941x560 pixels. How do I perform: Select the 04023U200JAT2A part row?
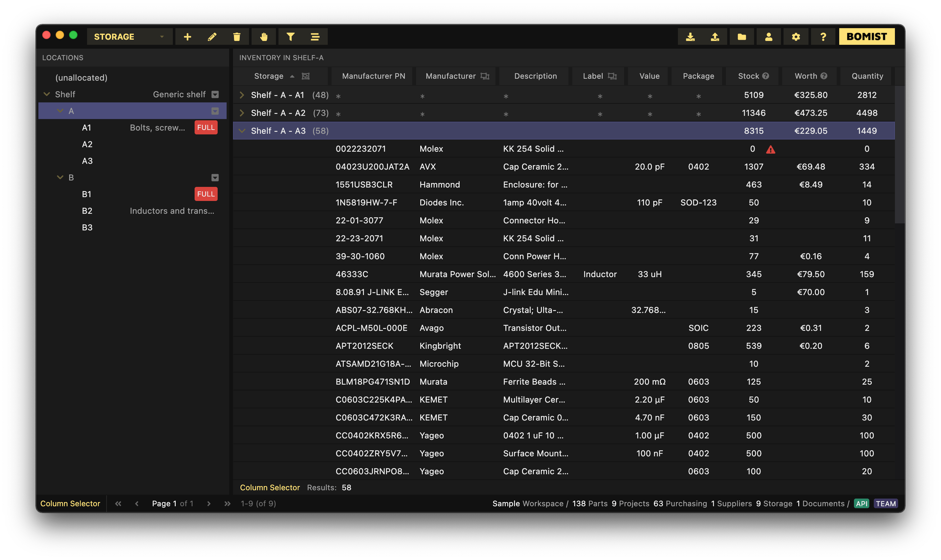(564, 167)
